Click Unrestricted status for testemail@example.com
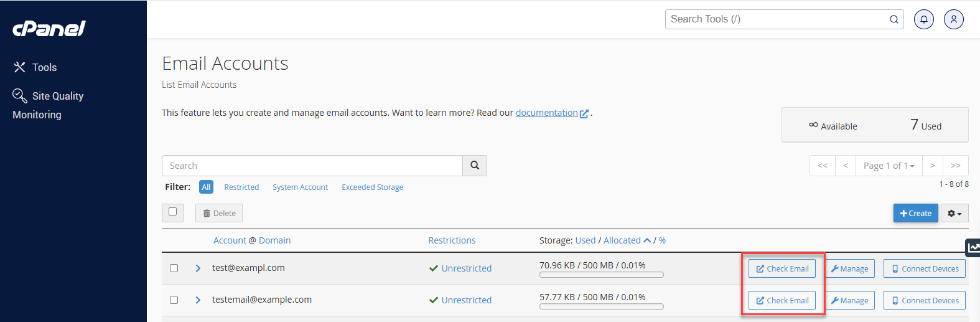This screenshot has height=322, width=980. click(460, 300)
